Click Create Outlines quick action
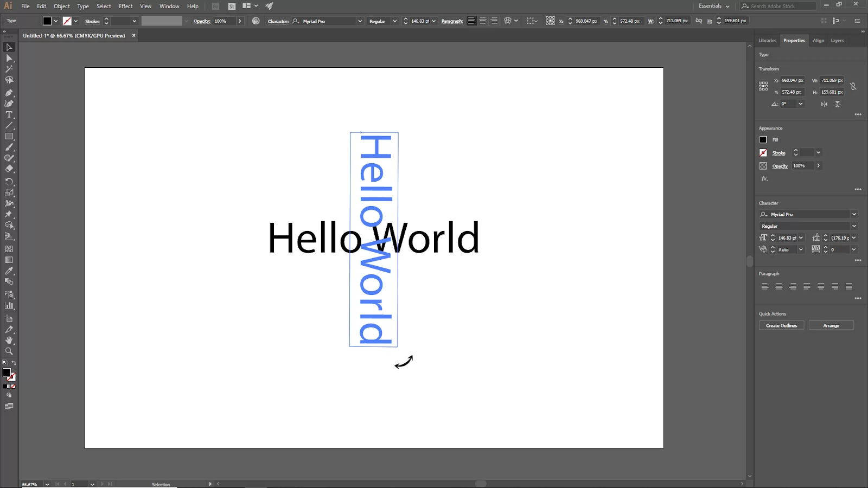The height and width of the screenshot is (488, 868). (781, 325)
